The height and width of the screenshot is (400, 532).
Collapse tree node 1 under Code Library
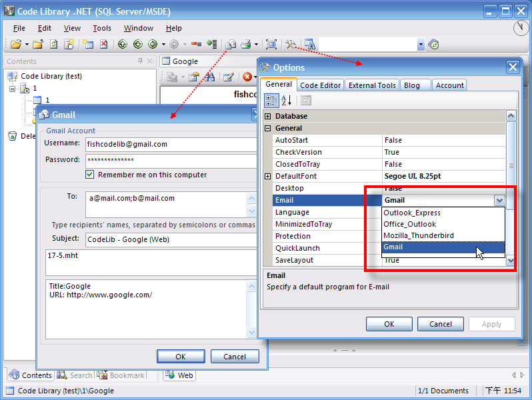13,89
